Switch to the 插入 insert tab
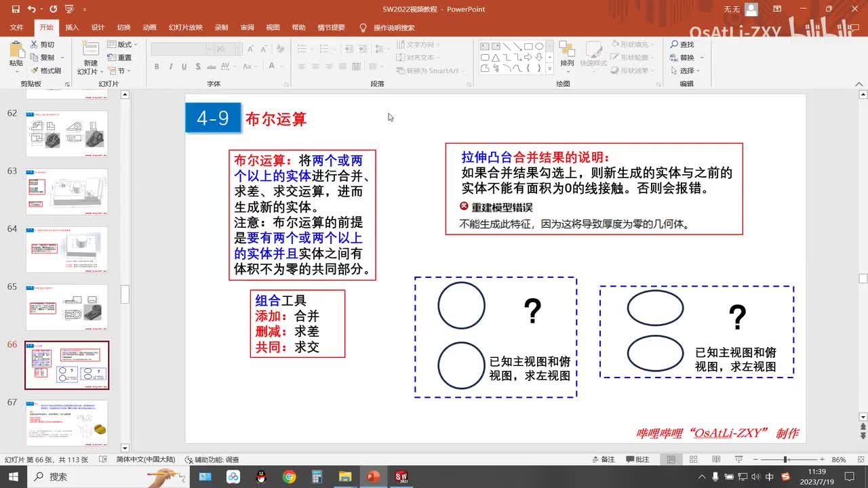The height and width of the screenshot is (488, 868). (72, 28)
